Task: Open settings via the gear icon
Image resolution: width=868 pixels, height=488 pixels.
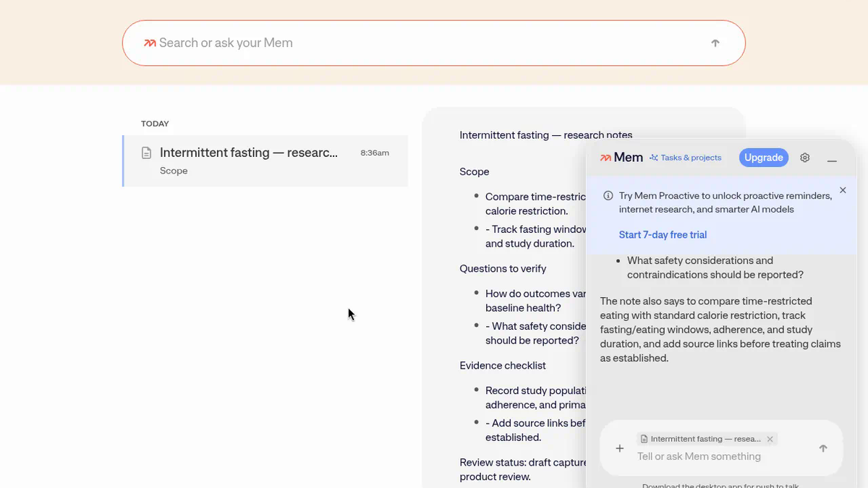Action: click(x=805, y=158)
